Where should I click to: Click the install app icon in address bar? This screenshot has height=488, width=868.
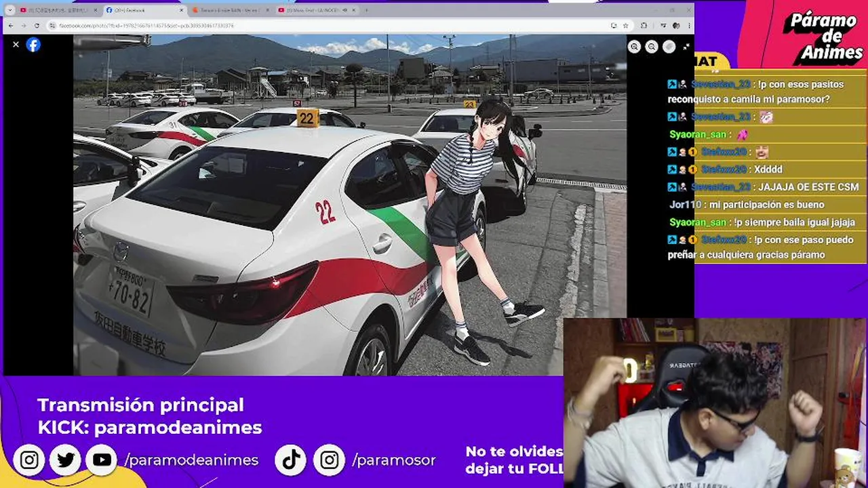point(614,26)
